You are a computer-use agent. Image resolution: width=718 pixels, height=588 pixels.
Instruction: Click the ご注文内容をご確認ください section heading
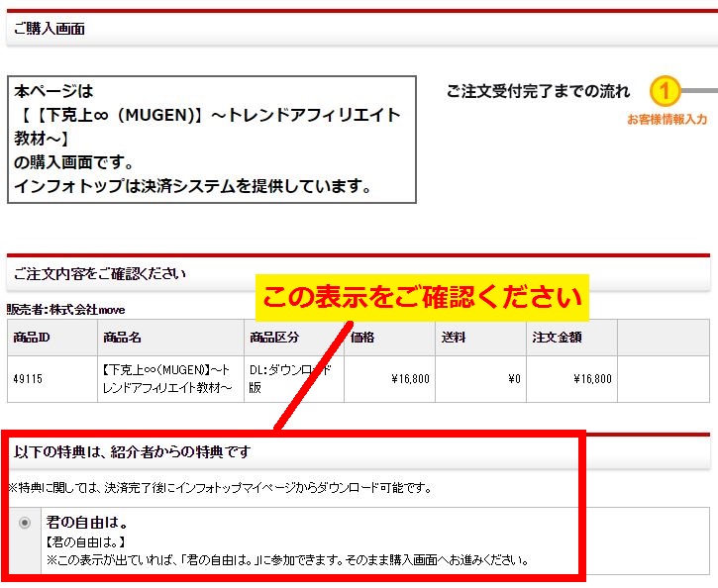tap(100, 274)
